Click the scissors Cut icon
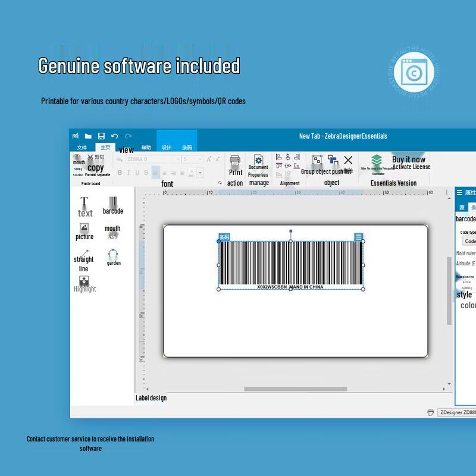476x476 pixels. click(x=90, y=157)
